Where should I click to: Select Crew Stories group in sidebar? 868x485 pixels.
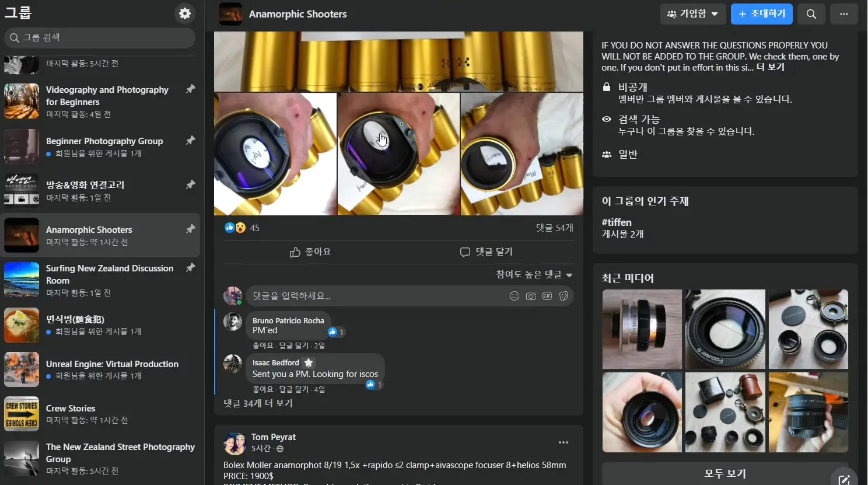click(71, 409)
